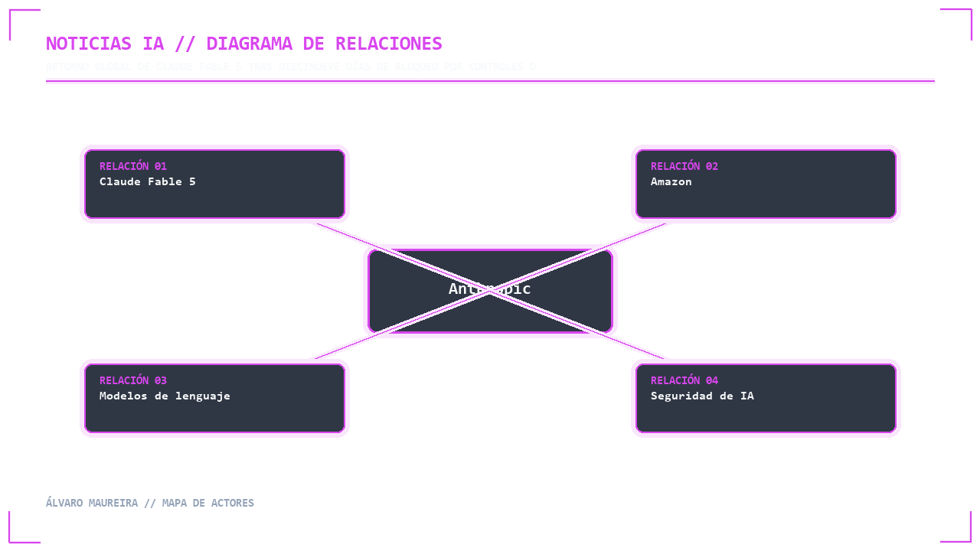Image resolution: width=980 pixels, height=551 pixels.
Task: Click the 'RELACIÓN 03' label
Action: 133,380
